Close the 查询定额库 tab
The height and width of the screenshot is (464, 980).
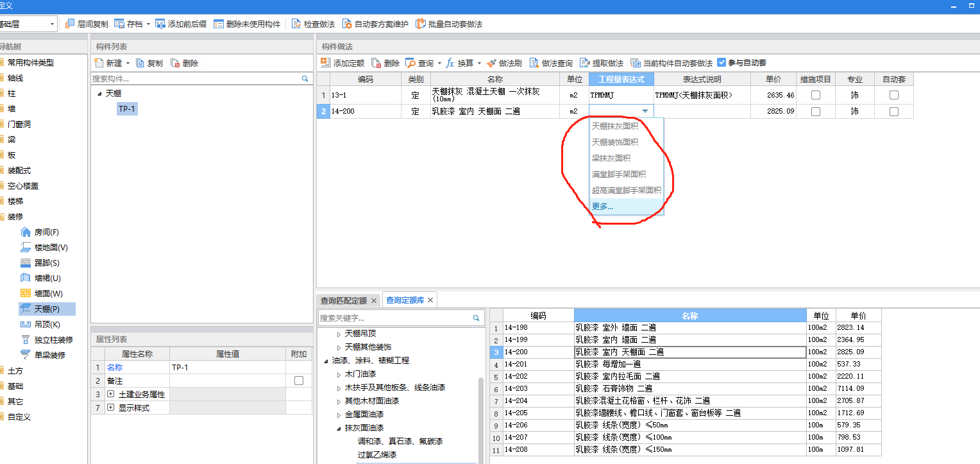(x=431, y=300)
